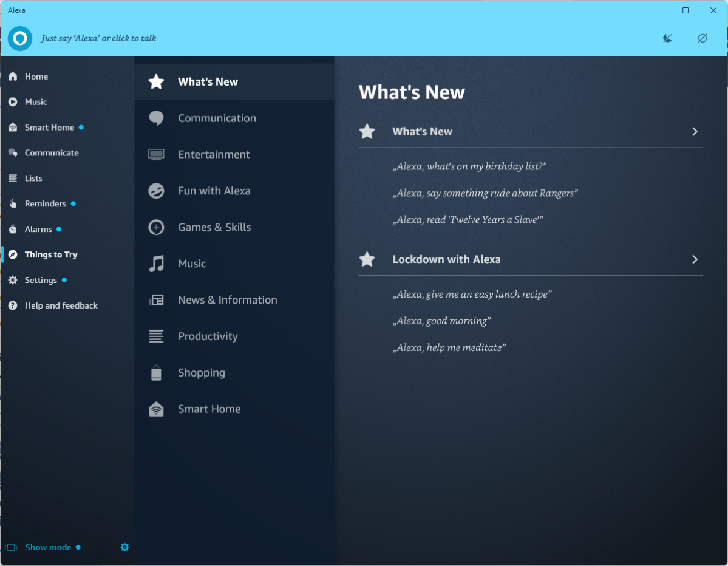Click the Settings gear icon in sidebar
Screen dimensions: 728x566
click(13, 280)
